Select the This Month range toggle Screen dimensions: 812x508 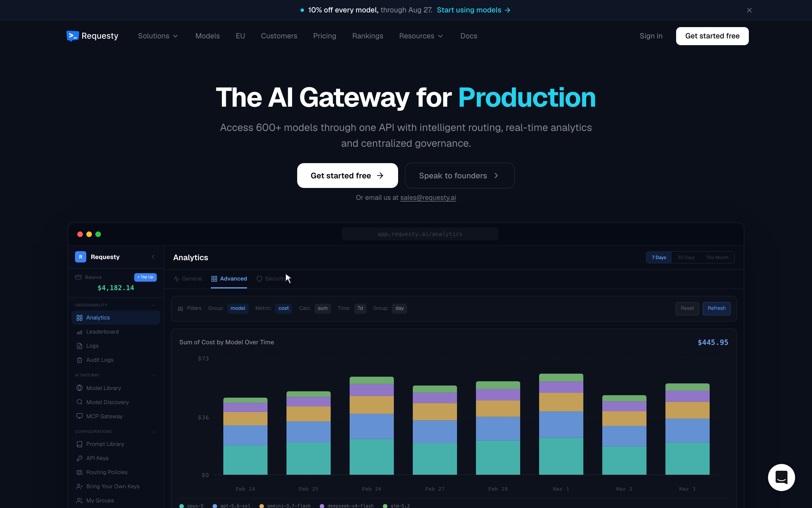[717, 258]
